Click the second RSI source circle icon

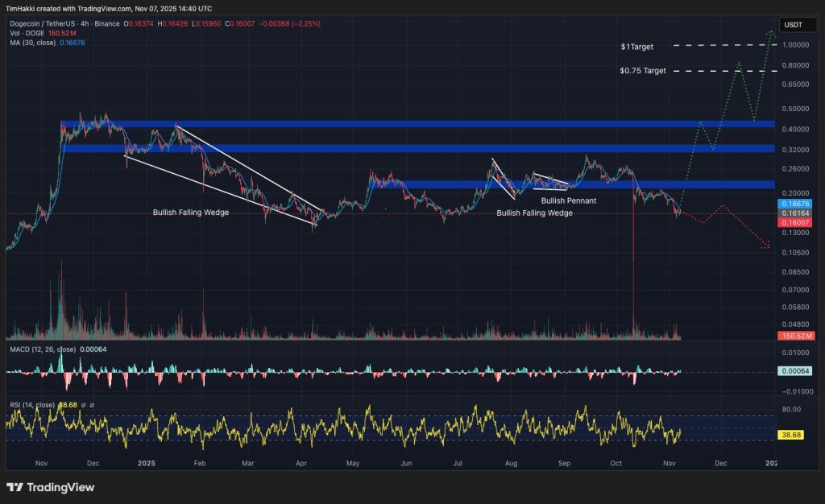93,405
